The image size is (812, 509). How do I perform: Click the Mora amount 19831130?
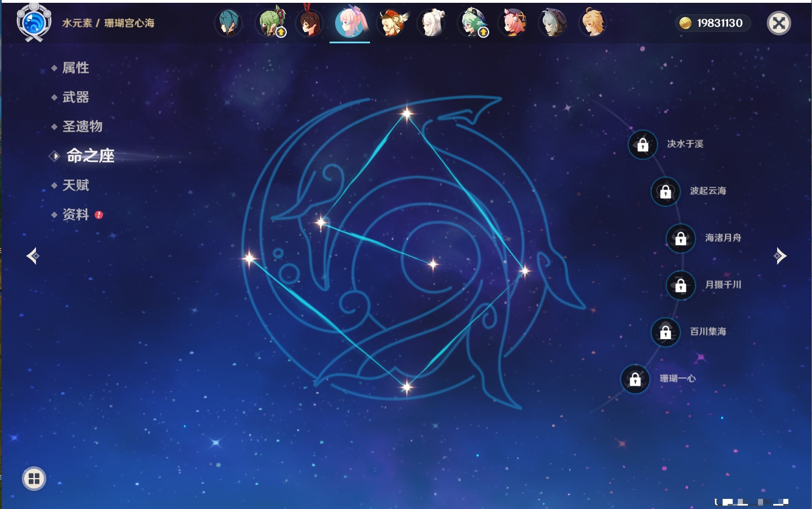(720, 23)
